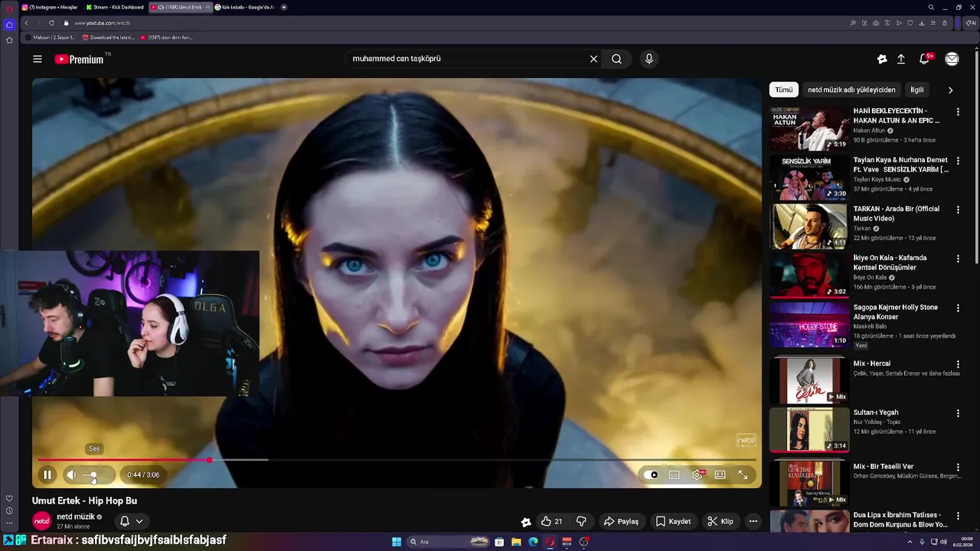Image resolution: width=980 pixels, height=551 pixels.
Task: Toggle subtitles in the player
Action: coord(674,474)
